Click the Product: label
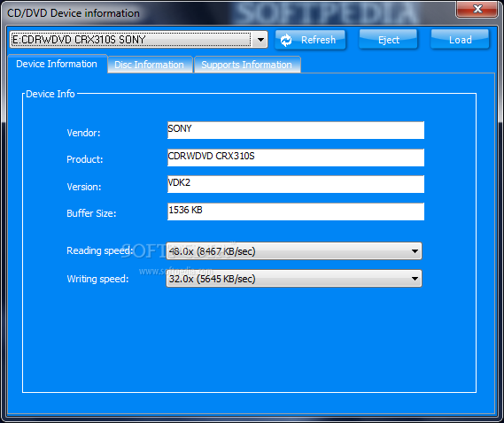 coord(85,159)
